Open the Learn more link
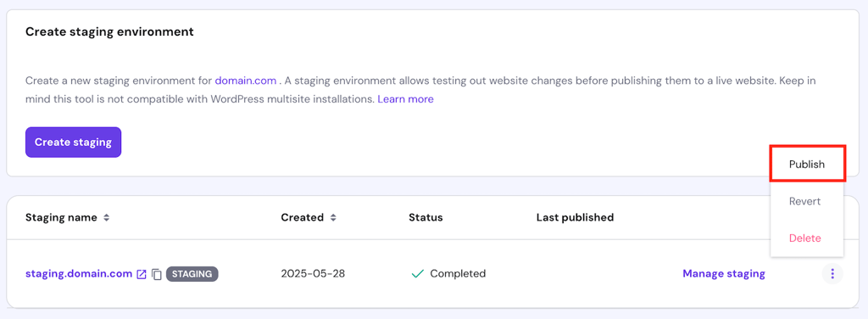The width and height of the screenshot is (868, 319). [x=405, y=100]
